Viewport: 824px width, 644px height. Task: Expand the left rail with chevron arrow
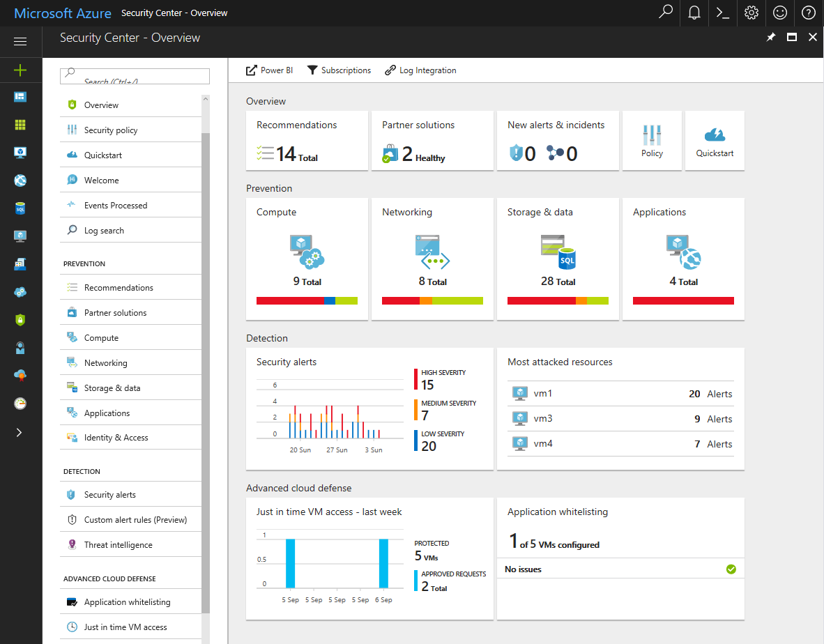pos(20,432)
